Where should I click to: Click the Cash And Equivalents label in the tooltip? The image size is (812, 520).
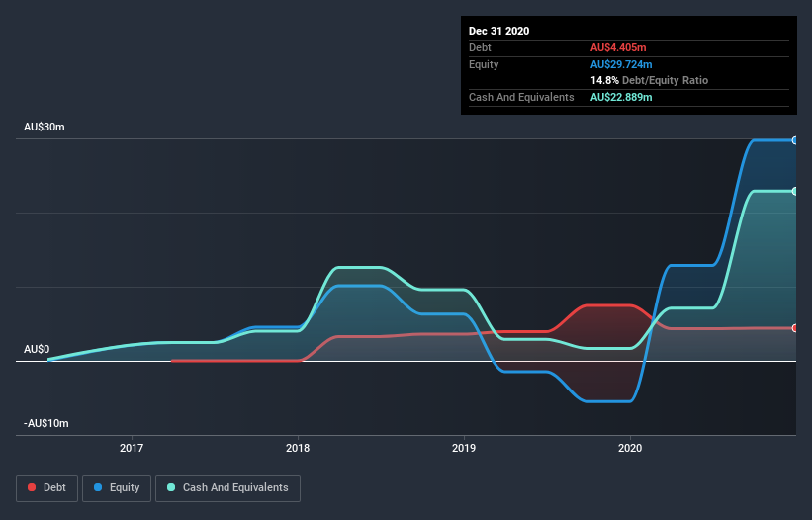521,97
